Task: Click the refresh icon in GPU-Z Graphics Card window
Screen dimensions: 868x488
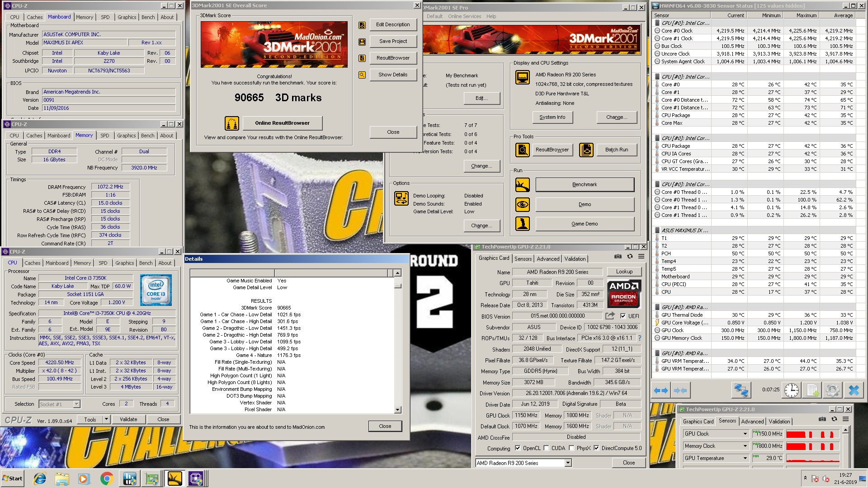Action: point(630,257)
